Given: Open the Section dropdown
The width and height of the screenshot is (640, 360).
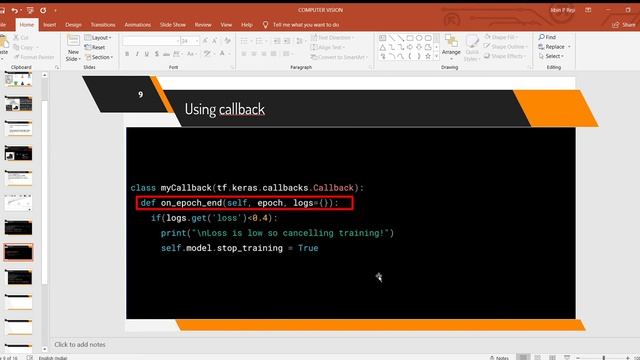Looking at the screenshot, I should [x=99, y=57].
